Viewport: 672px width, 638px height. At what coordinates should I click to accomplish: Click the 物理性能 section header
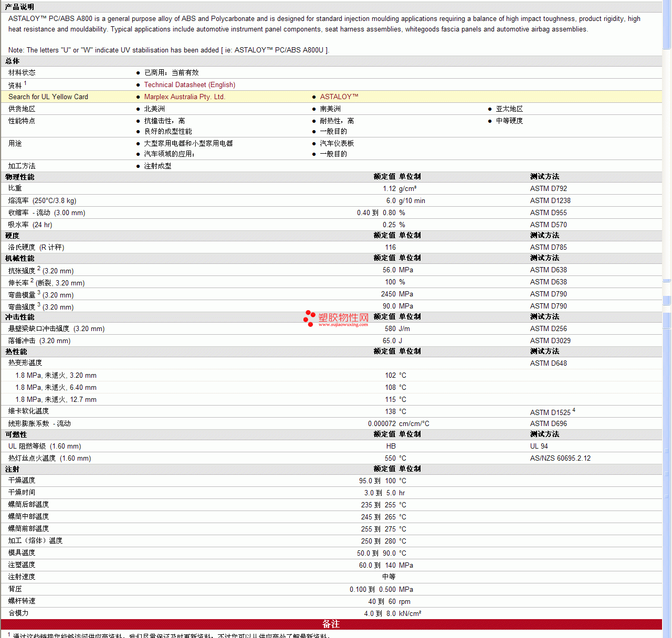(19, 177)
